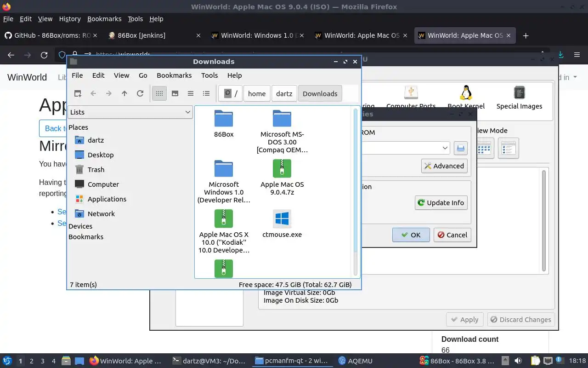The image size is (588, 368).
Task: Switch to workspace 2
Action: [x=32, y=361]
